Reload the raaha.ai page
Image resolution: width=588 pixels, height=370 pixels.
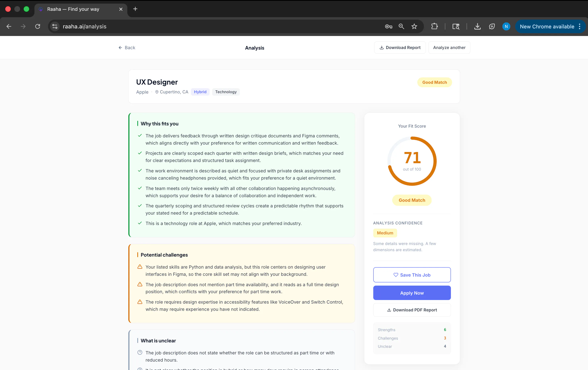38,26
